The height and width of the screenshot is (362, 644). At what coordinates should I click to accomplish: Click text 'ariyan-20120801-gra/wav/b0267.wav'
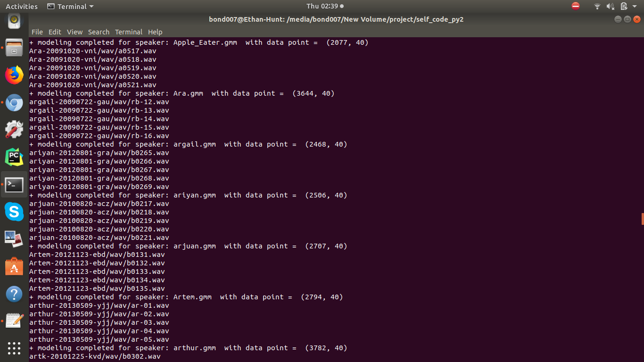[x=99, y=170]
